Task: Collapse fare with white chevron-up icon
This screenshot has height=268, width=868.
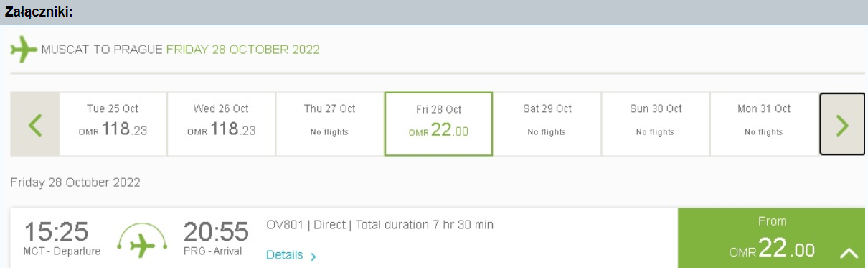Action: (x=849, y=253)
